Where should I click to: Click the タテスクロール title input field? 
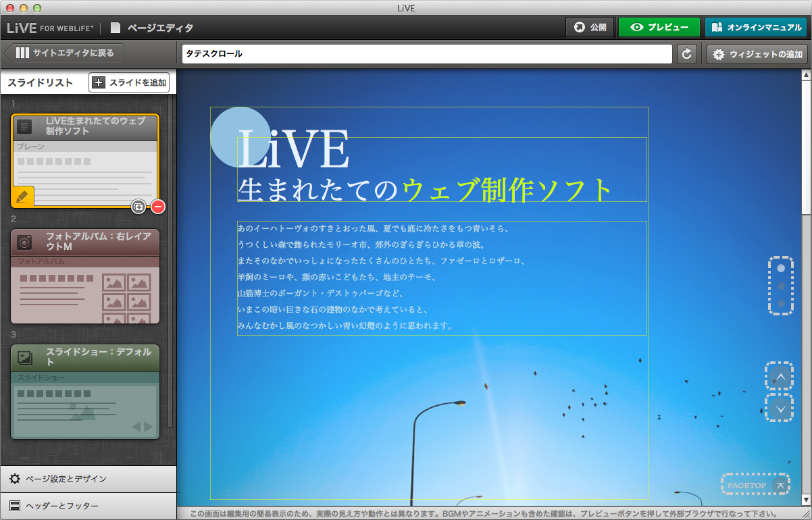pos(427,54)
